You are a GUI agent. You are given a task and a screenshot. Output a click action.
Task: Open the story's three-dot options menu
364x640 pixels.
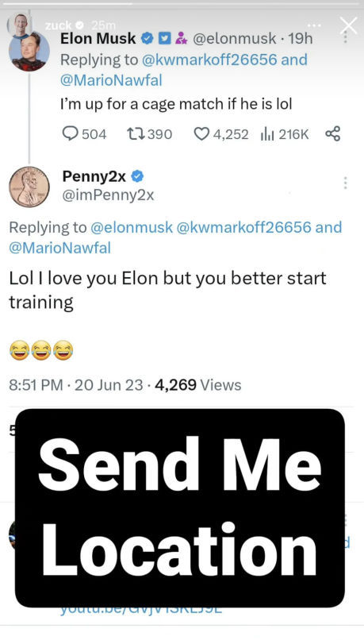click(314, 25)
